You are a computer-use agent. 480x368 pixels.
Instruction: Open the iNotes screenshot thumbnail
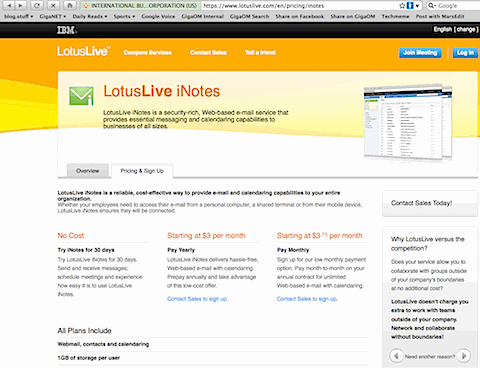click(x=408, y=122)
